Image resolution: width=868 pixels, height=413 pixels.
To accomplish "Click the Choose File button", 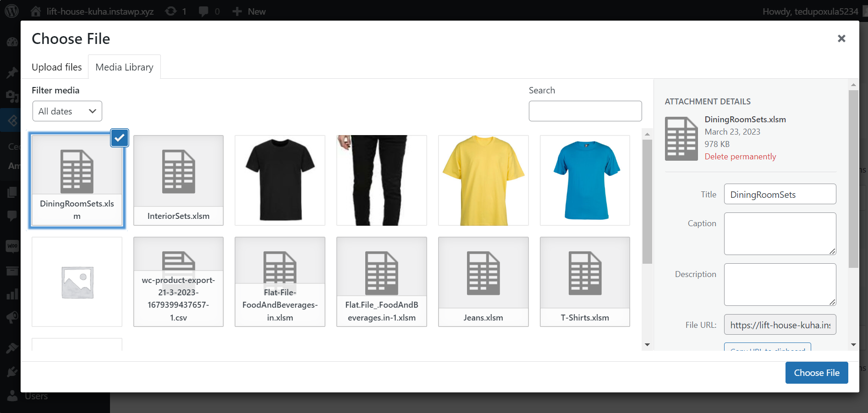I will (x=817, y=373).
